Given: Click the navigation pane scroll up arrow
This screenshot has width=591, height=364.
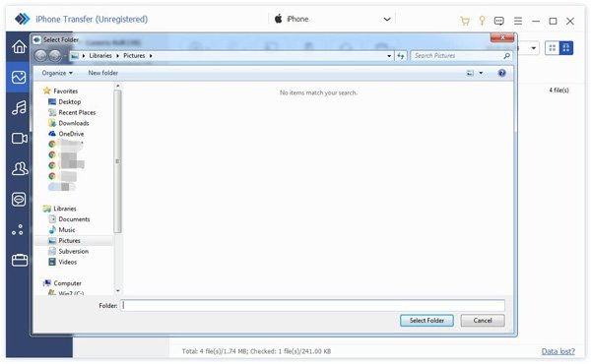Looking at the screenshot, I should (x=117, y=87).
